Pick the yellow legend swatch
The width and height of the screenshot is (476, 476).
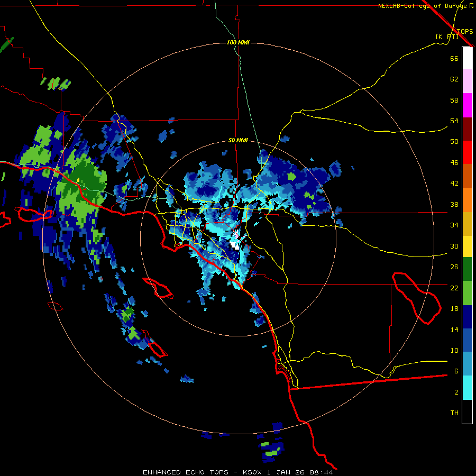click(x=467, y=246)
